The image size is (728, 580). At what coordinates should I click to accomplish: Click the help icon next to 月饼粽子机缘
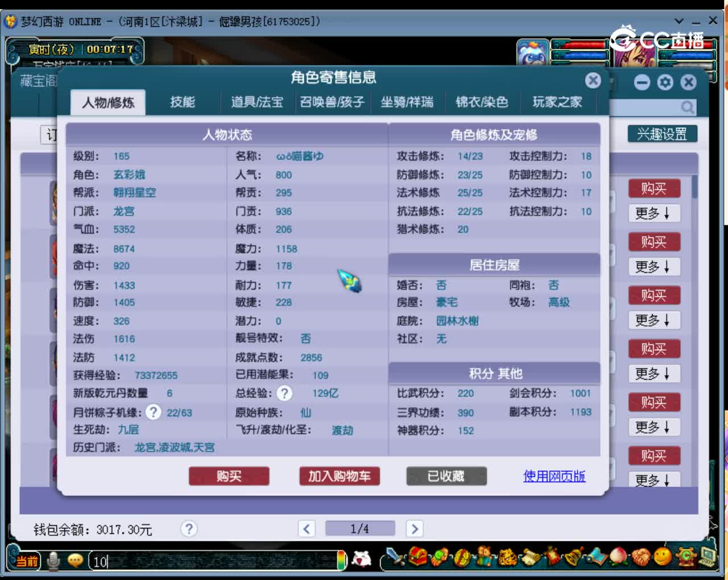click(x=153, y=412)
